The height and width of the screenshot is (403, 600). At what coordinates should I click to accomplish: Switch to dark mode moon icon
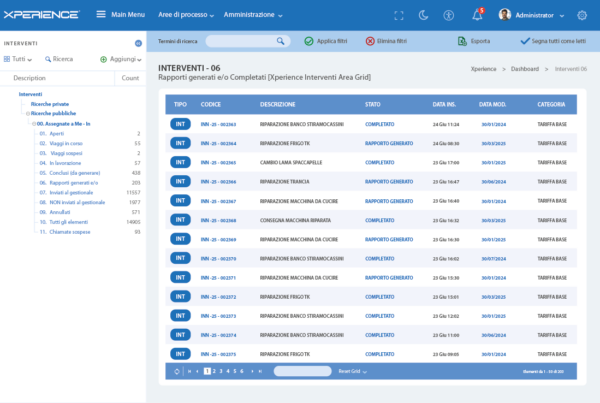[423, 15]
